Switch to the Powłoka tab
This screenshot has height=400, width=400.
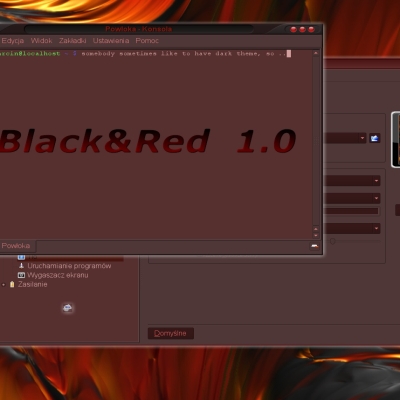coord(16,246)
